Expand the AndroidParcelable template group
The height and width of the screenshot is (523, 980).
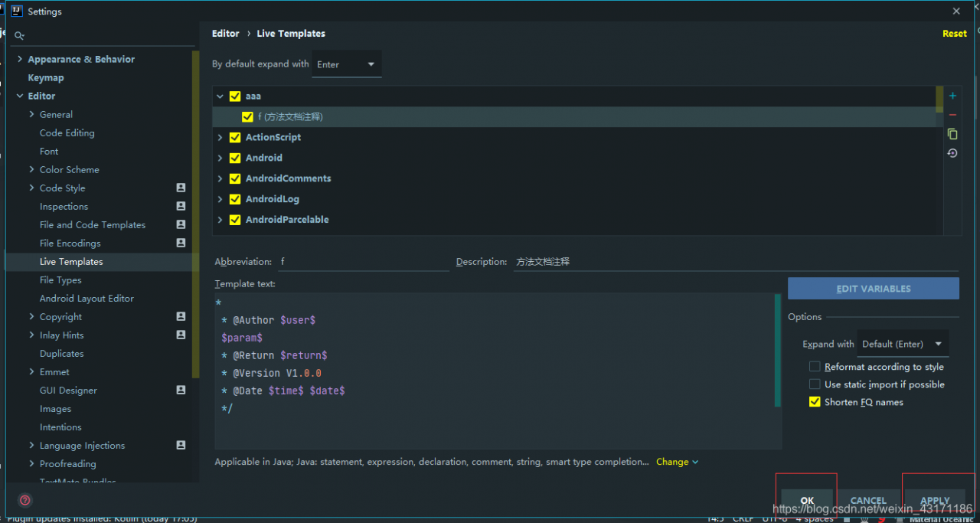[x=220, y=220]
